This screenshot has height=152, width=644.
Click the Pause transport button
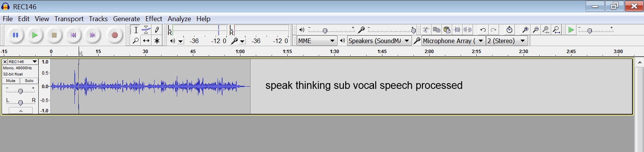tap(16, 35)
